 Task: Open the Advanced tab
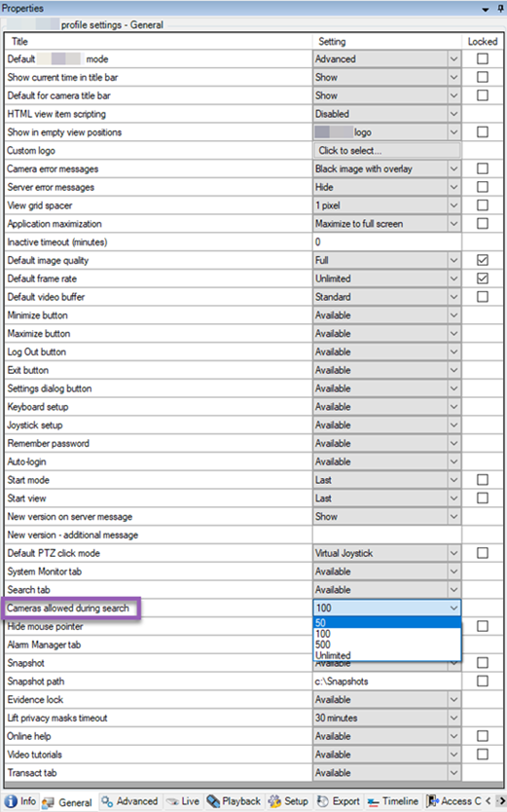[129, 801]
